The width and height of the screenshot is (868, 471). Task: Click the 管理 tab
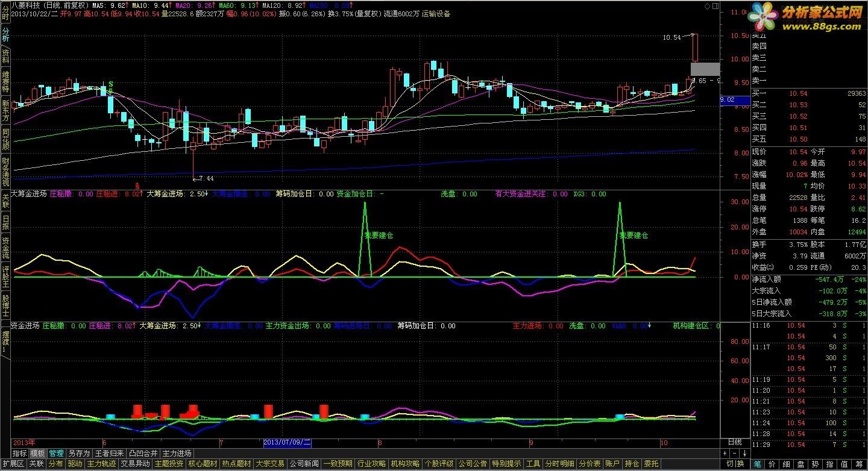57,453
